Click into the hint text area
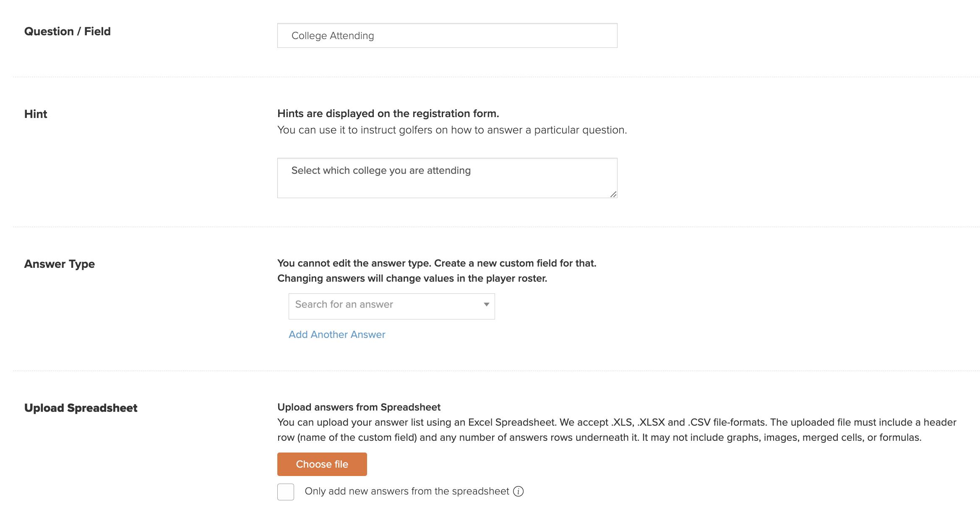980x518 pixels. pyautogui.click(x=447, y=178)
